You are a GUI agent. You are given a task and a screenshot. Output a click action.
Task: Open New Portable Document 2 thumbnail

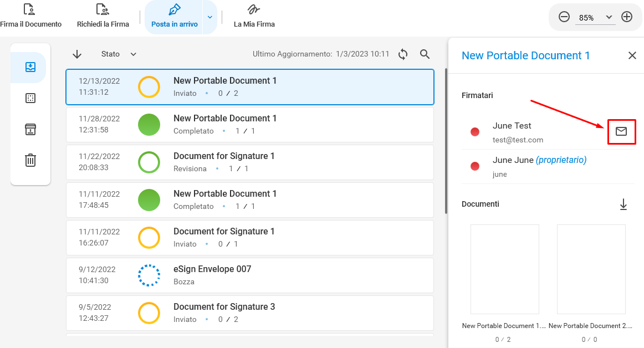(x=591, y=269)
